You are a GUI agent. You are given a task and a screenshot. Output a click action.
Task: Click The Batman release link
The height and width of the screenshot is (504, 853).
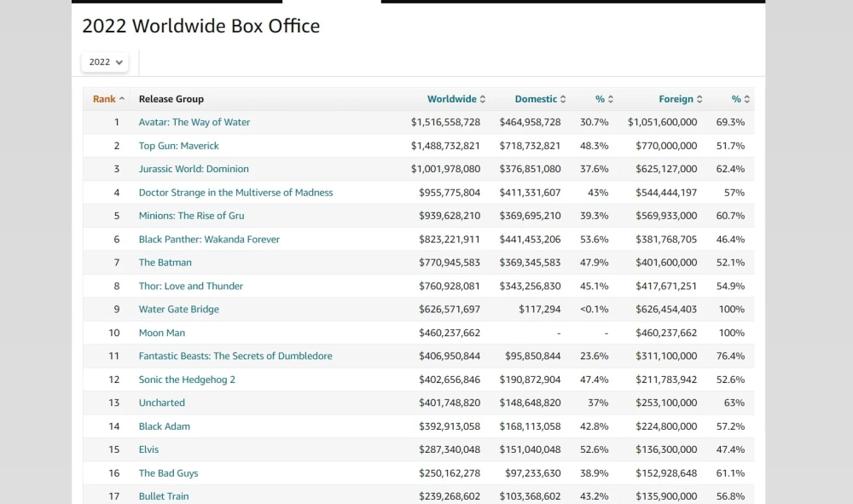[x=165, y=263]
